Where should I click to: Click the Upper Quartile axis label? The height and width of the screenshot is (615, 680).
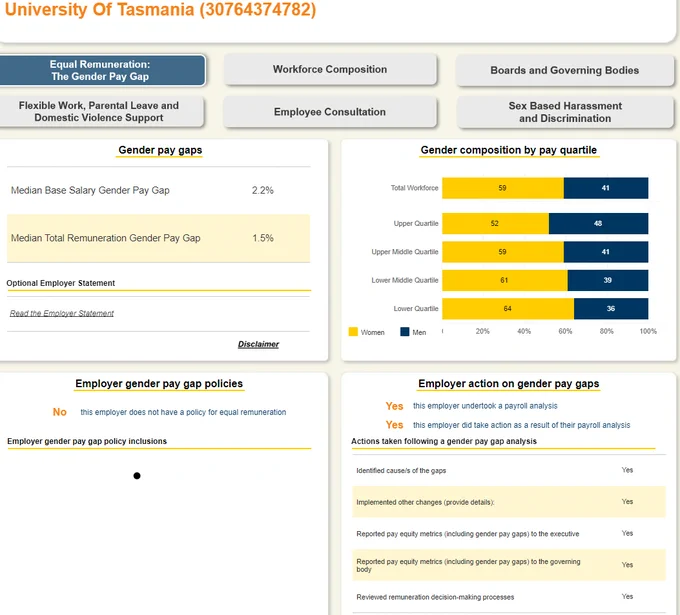416,223
